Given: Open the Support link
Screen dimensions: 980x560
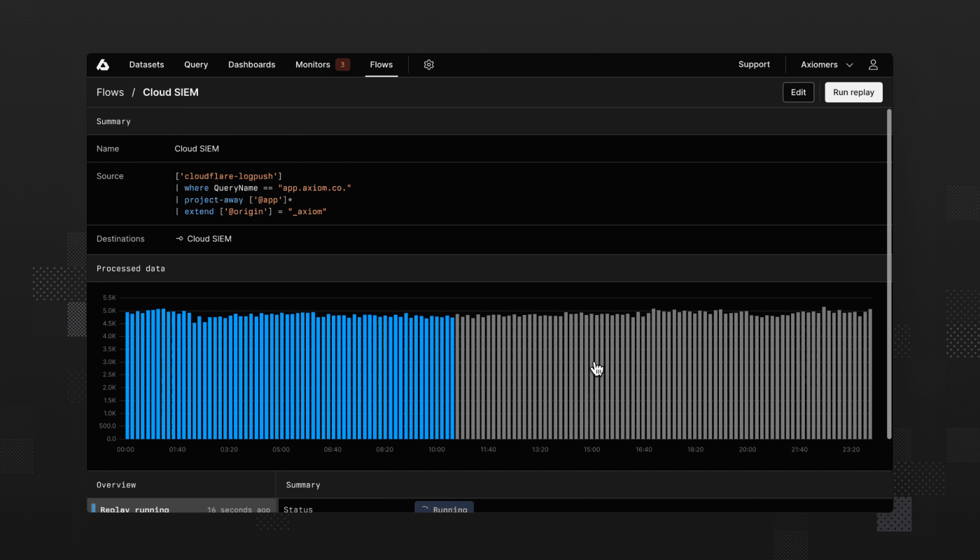Looking at the screenshot, I should pyautogui.click(x=754, y=64).
